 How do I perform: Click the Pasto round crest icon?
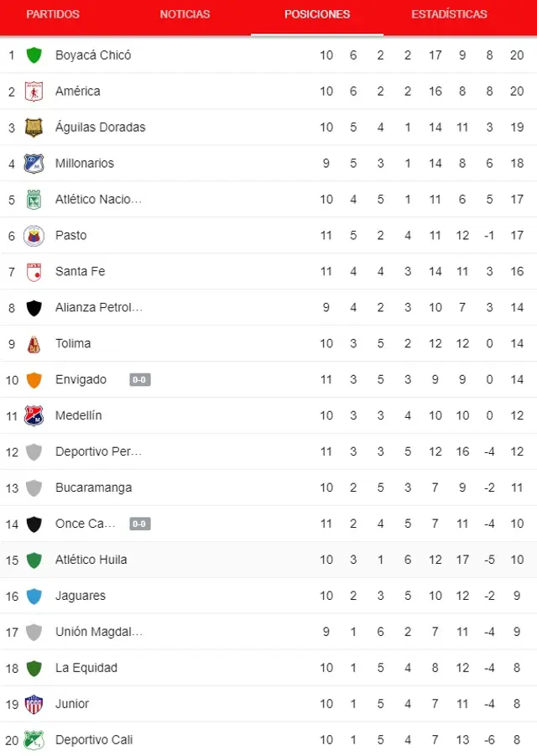(34, 236)
